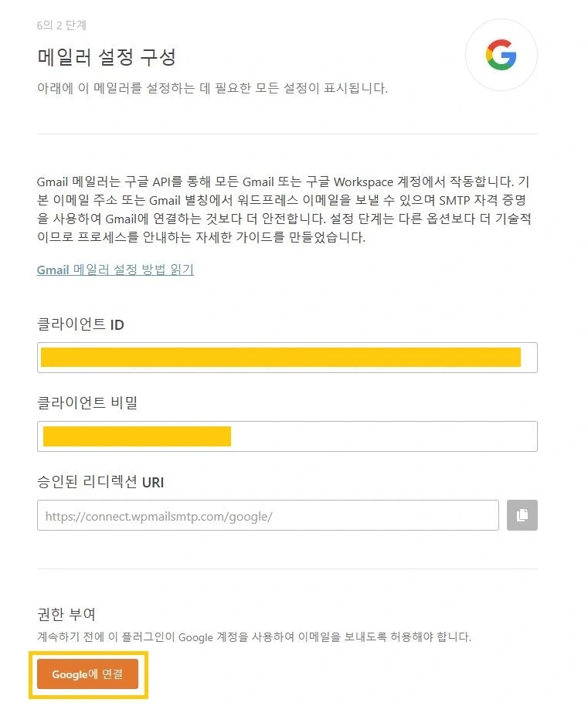Click the Google에 연결 button
588x706 pixels.
[x=87, y=674]
